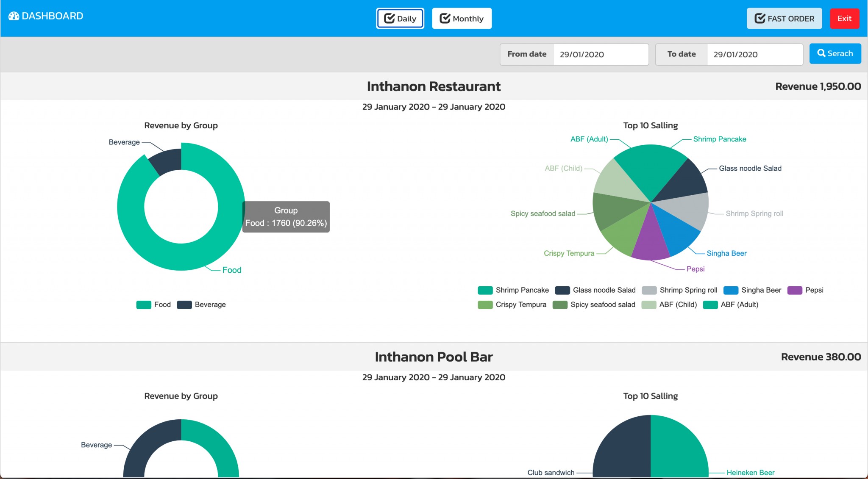Click the 'Beverage' label above Restaurant donut

pyautogui.click(x=124, y=142)
